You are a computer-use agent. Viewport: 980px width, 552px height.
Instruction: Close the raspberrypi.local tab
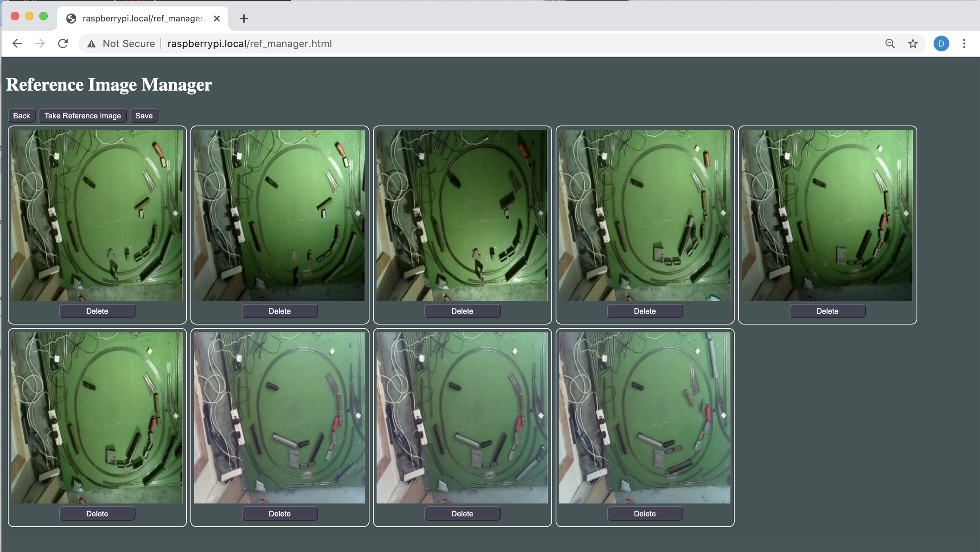click(x=217, y=19)
